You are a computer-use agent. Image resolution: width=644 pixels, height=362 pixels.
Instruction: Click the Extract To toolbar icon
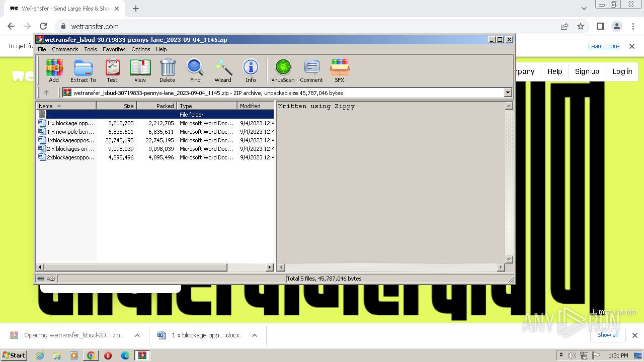[83, 70]
